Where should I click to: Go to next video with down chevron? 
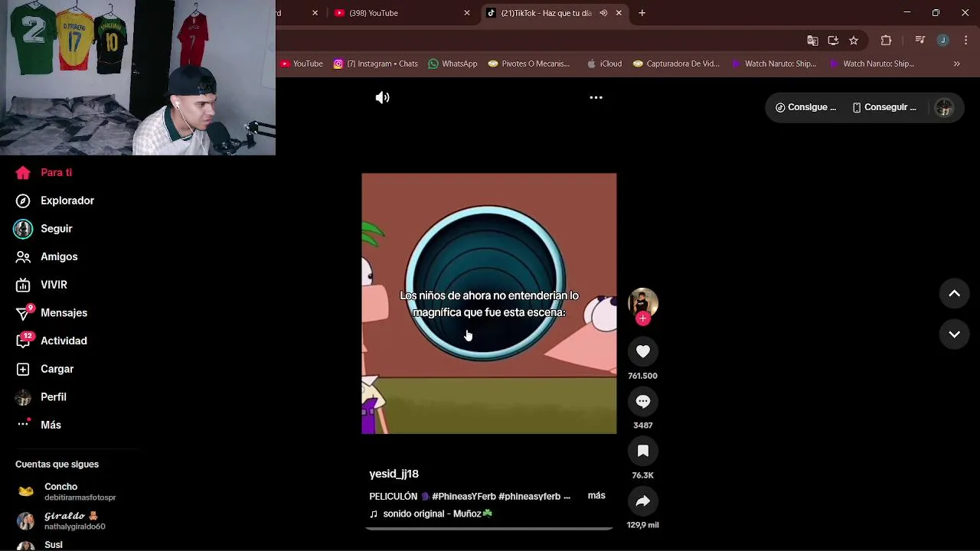coord(954,334)
